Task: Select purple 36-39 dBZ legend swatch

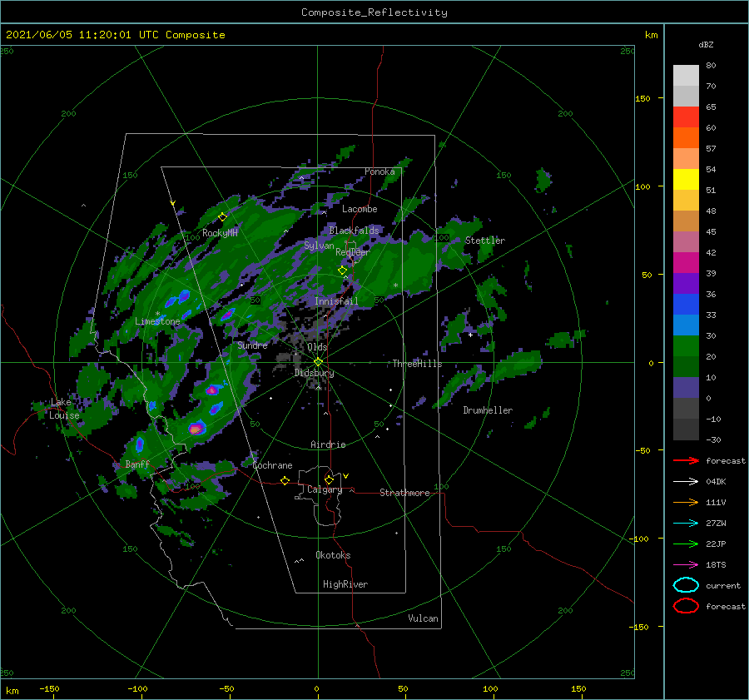Action: (x=686, y=284)
